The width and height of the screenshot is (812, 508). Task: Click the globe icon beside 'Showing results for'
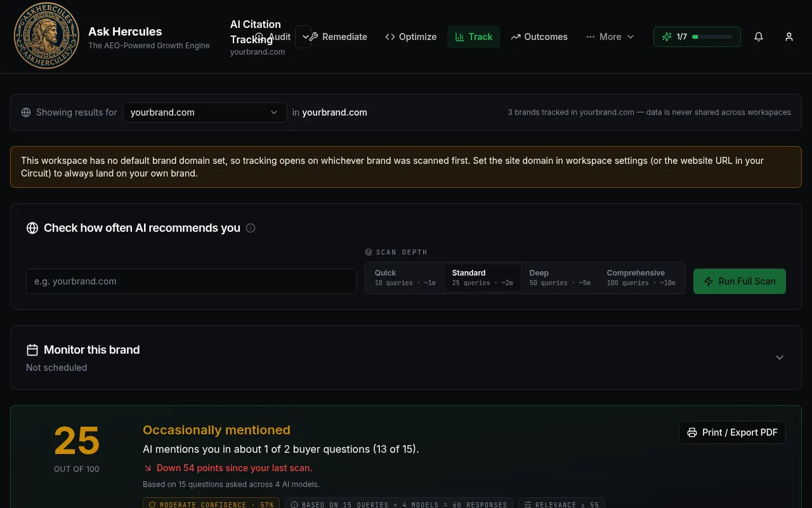pyautogui.click(x=26, y=112)
